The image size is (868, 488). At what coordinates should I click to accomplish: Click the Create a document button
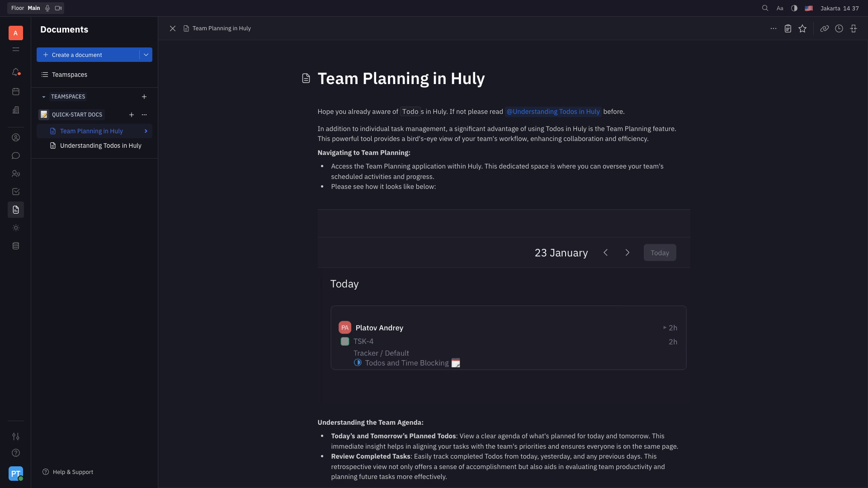pos(88,55)
